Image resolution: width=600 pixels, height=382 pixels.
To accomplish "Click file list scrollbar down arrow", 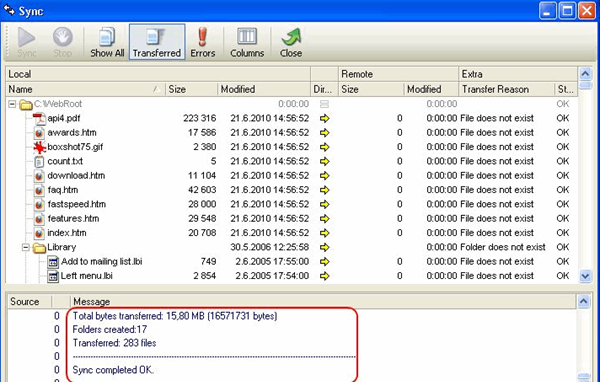I will coord(585,276).
